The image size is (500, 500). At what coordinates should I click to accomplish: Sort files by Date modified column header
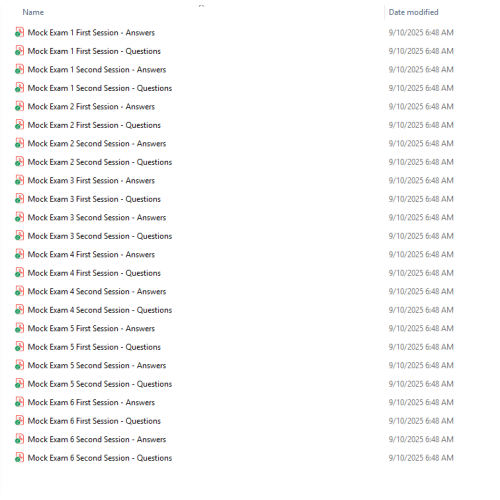(x=413, y=12)
